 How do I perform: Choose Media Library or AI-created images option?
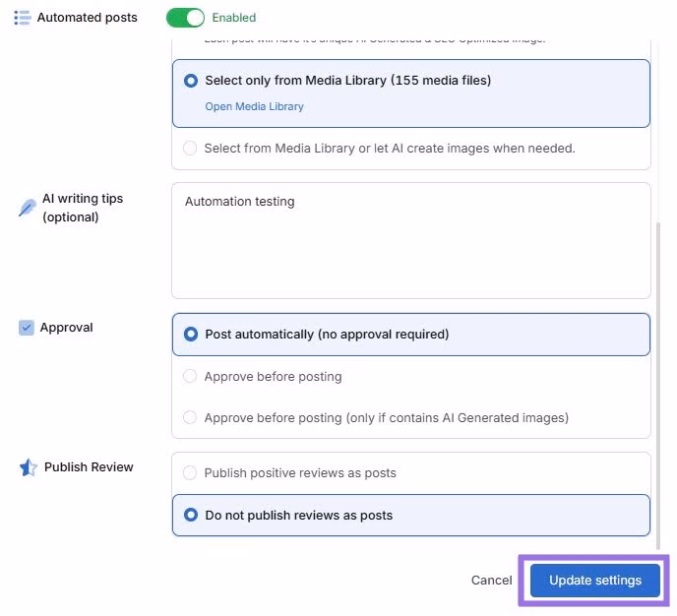191,149
